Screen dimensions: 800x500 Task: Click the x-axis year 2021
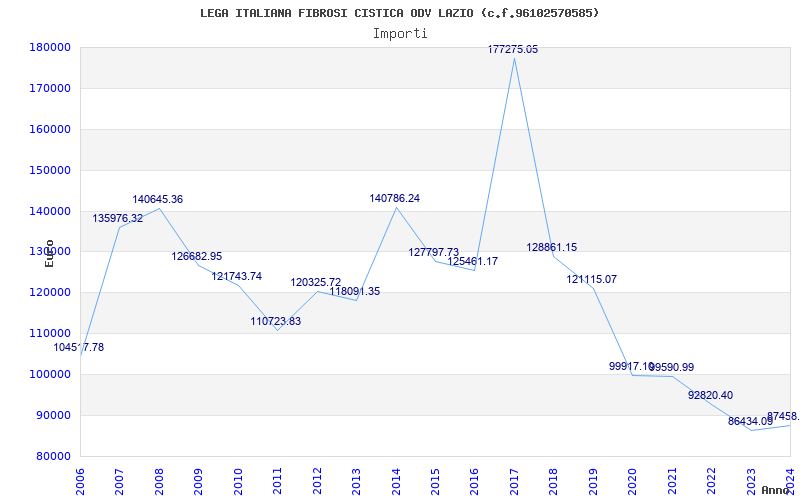pos(672,482)
